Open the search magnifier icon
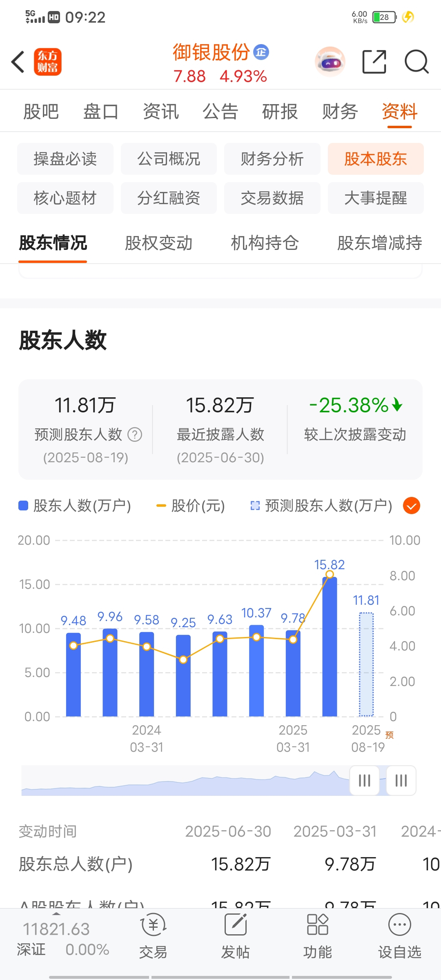Viewport: 441px width, 980px height. coord(416,62)
